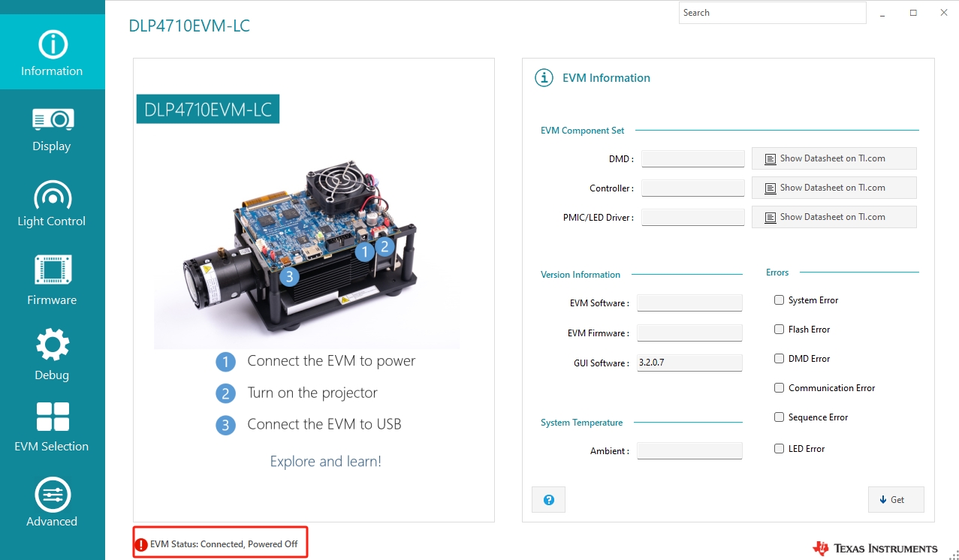Viewport: 959px width, 560px height.
Task: Toggle the Sequence Error checkbox
Action: click(x=779, y=417)
